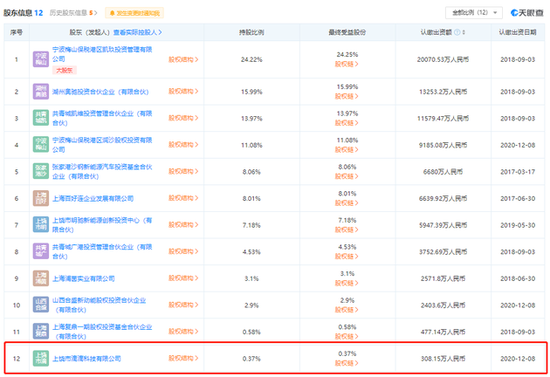Open 股权结构 for shareholder row 12

pos(183,358)
